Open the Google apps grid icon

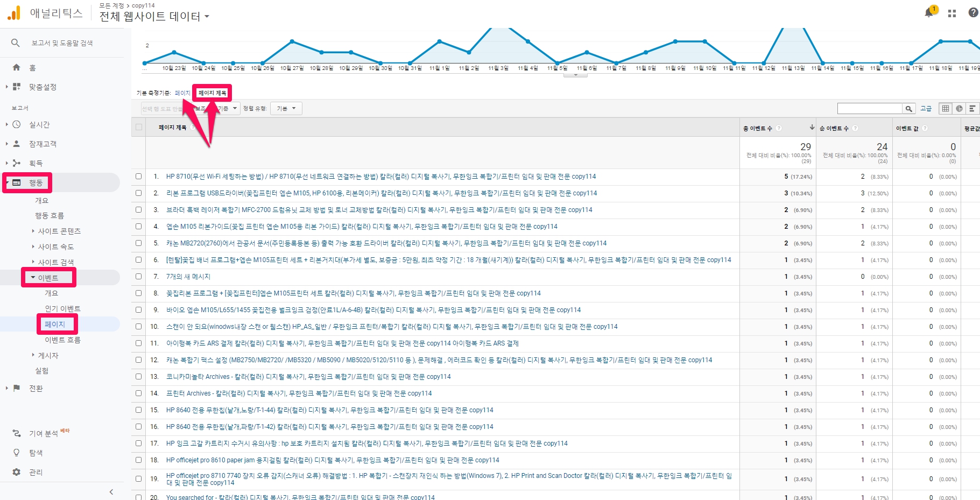[x=951, y=13]
